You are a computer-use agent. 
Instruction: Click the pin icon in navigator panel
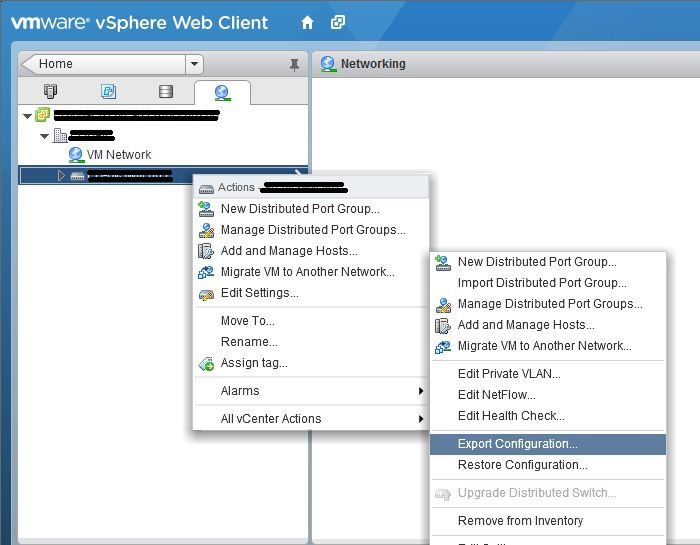294,64
